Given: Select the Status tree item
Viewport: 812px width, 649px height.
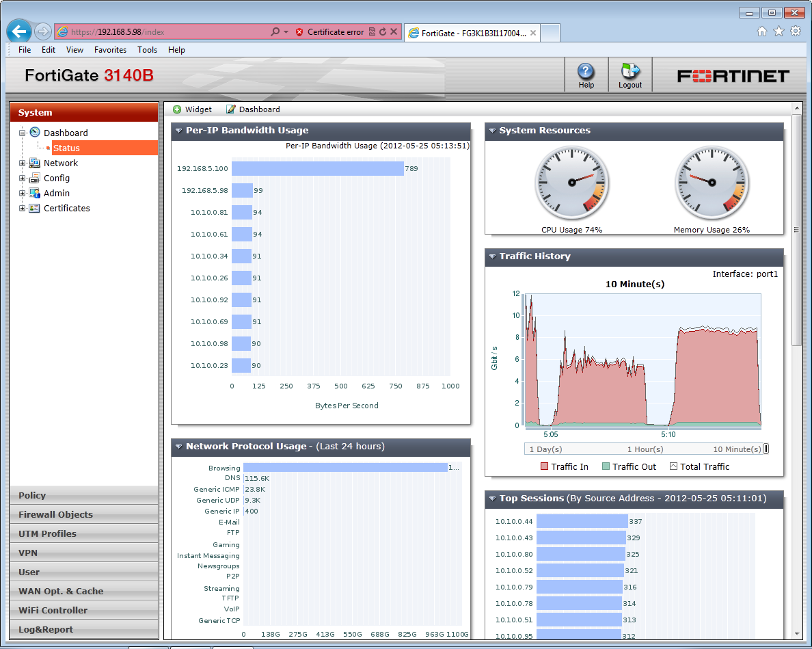Looking at the screenshot, I should [105, 148].
